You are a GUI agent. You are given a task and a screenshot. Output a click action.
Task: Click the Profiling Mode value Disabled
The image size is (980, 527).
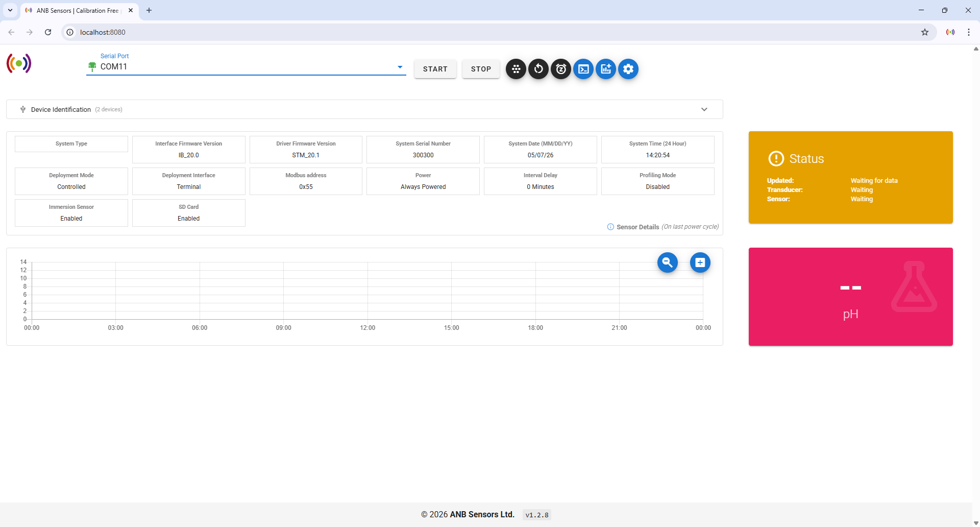658,187
